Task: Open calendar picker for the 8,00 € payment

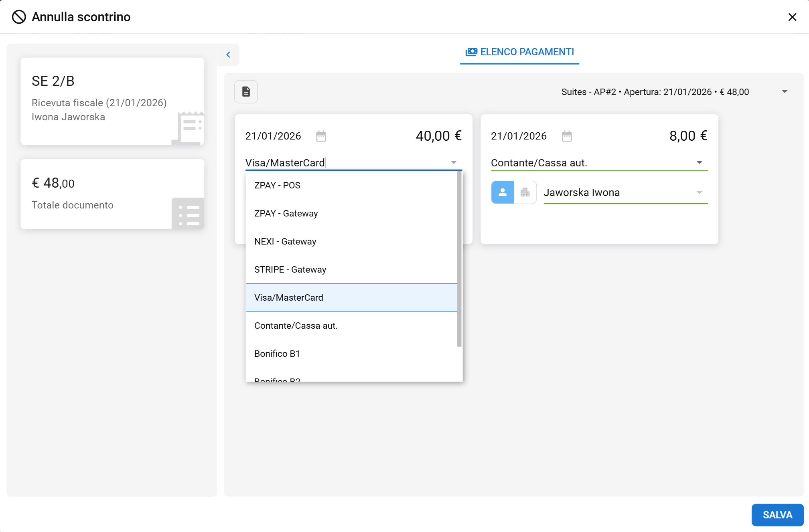Action: click(566, 136)
